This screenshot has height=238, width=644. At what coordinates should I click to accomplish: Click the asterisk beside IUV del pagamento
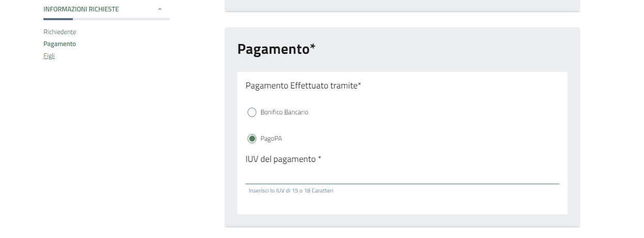coord(320,159)
